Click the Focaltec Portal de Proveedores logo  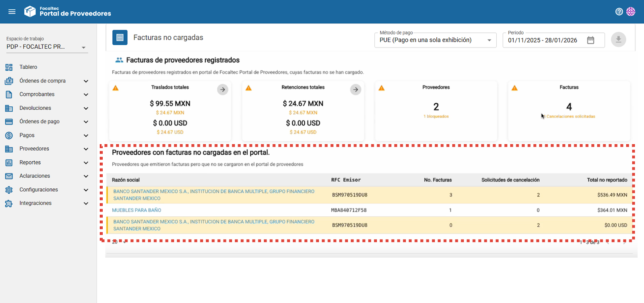point(68,11)
